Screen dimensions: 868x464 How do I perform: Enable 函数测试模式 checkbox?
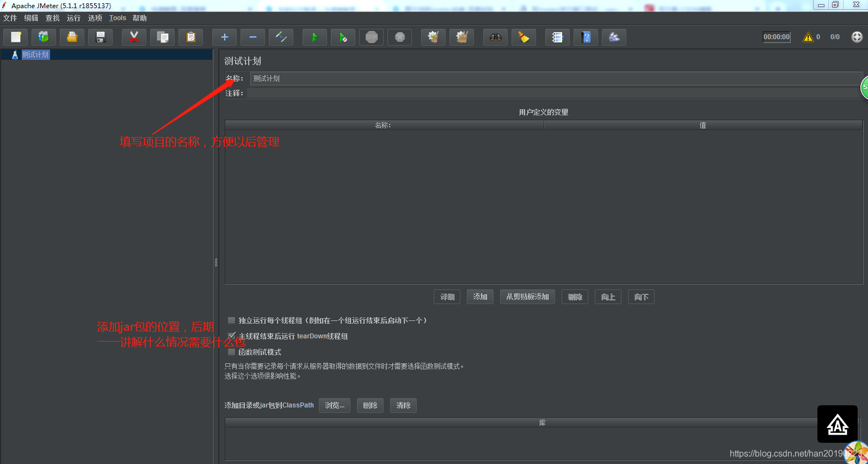(x=231, y=352)
